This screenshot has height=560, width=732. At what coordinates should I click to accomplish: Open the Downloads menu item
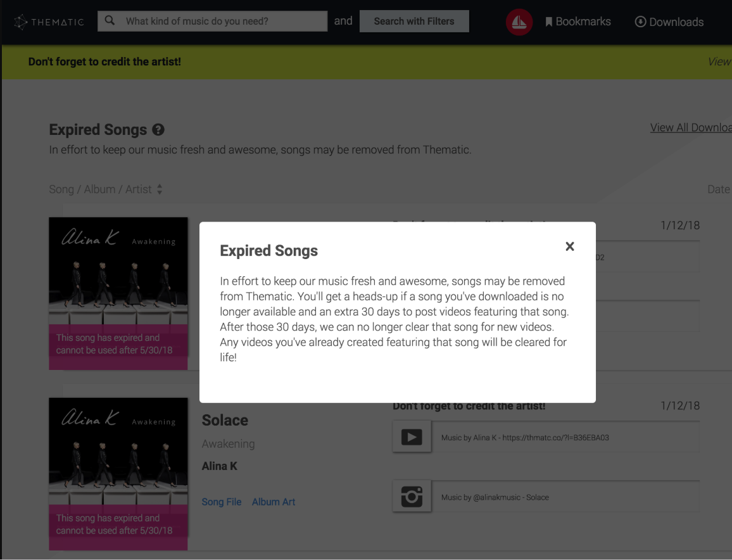tap(669, 22)
